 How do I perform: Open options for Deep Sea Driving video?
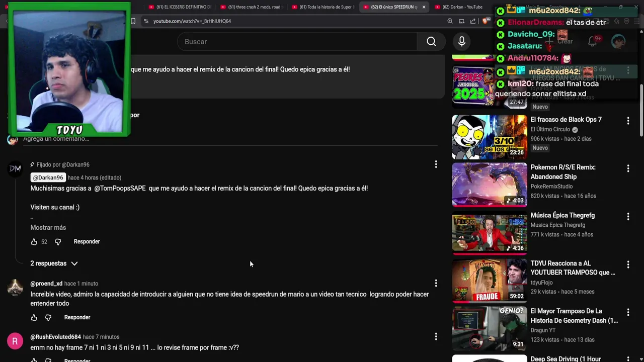click(628, 359)
